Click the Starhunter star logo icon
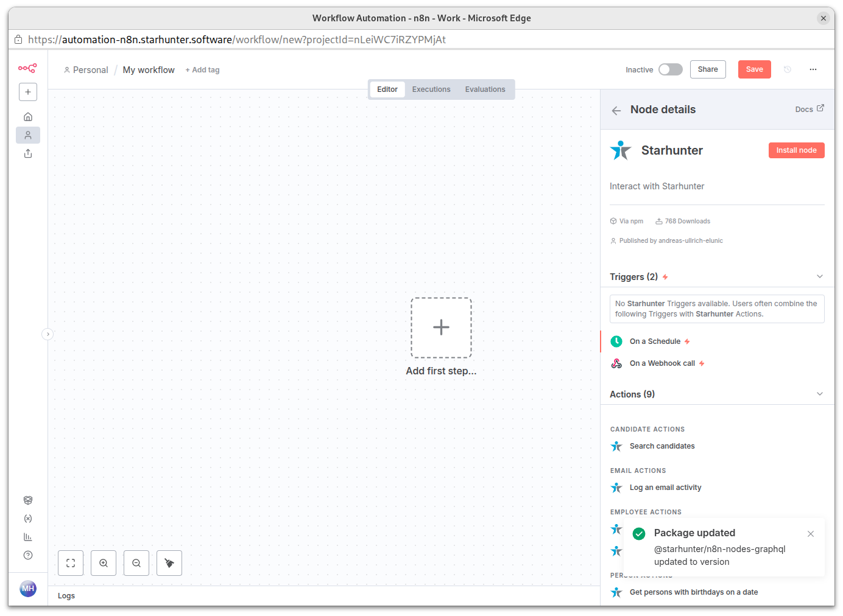The width and height of the screenshot is (843, 616). pos(621,150)
